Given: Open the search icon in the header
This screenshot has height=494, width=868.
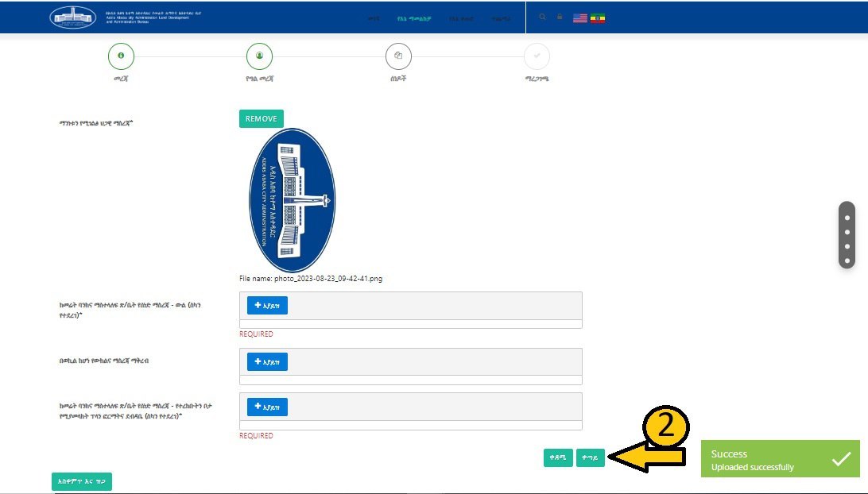Looking at the screenshot, I should pos(542,17).
